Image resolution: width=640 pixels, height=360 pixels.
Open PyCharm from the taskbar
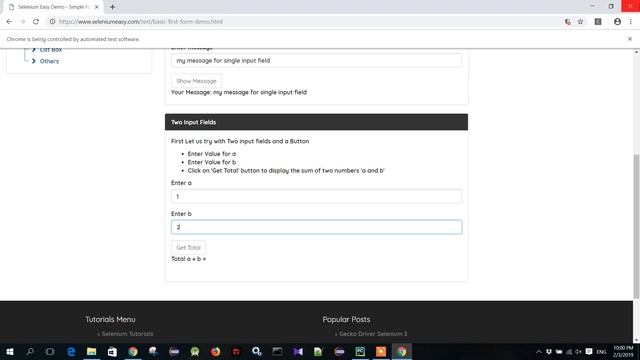(360, 351)
